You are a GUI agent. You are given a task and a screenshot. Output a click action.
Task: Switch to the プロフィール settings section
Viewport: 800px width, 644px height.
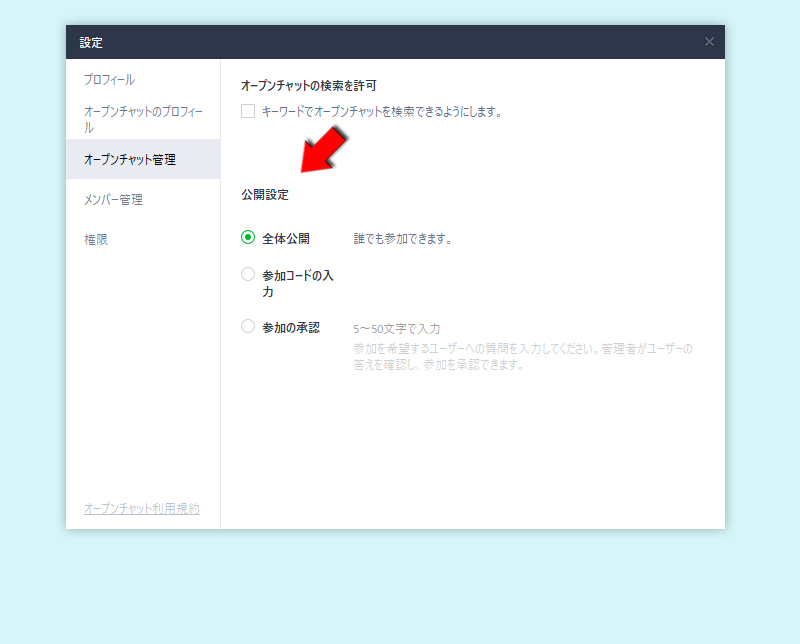[x=110, y=79]
